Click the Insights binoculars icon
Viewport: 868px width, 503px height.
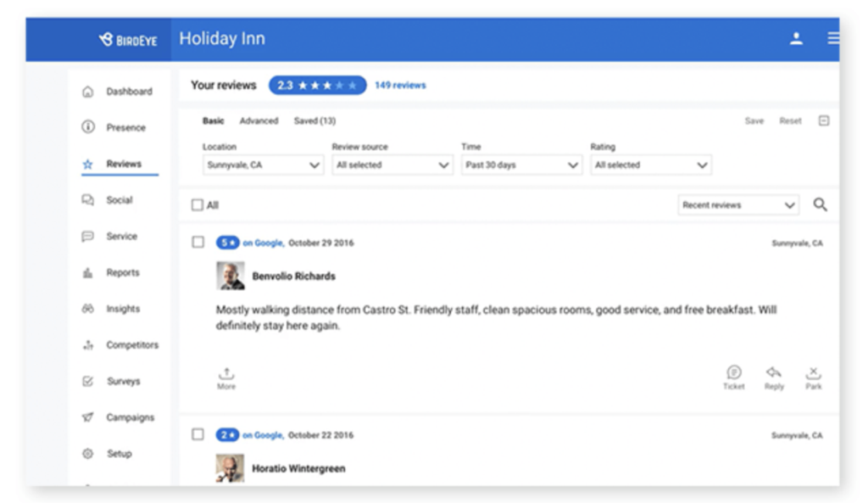(87, 309)
